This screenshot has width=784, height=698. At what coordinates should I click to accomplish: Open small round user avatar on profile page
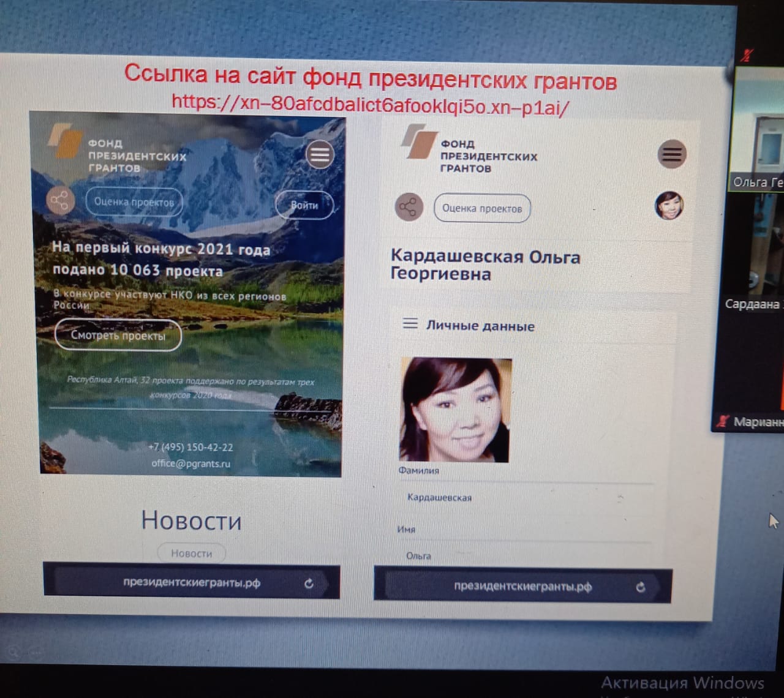coord(669,205)
